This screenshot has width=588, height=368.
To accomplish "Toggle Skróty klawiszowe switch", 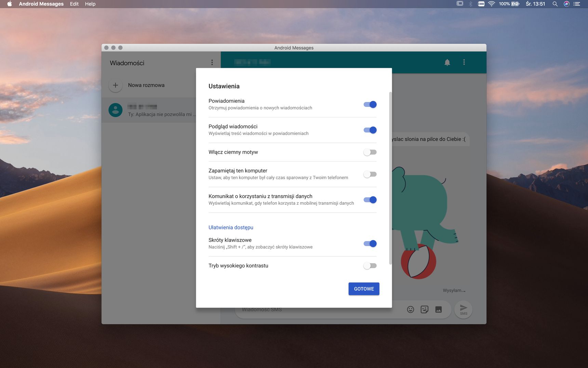I will [x=370, y=243].
